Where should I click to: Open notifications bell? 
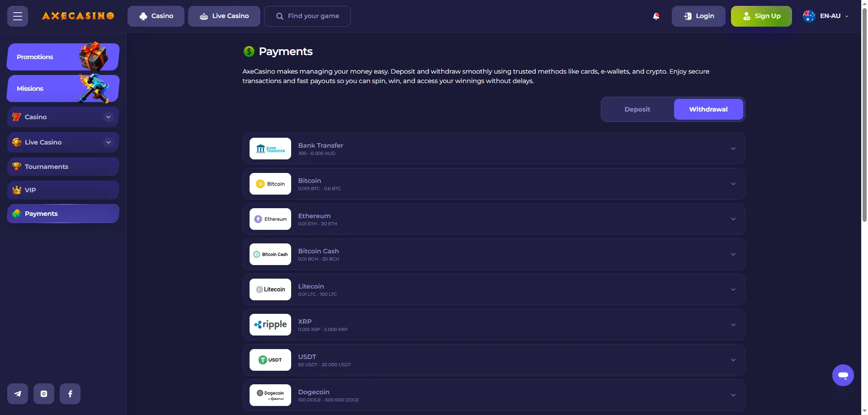[x=656, y=16]
